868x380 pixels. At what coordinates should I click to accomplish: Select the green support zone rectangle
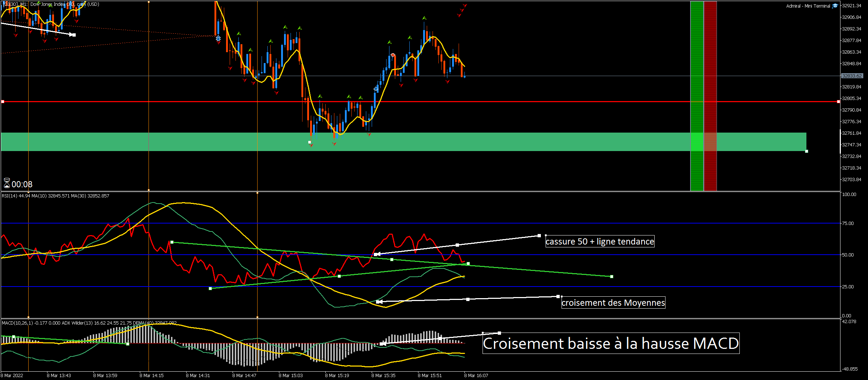click(x=404, y=142)
